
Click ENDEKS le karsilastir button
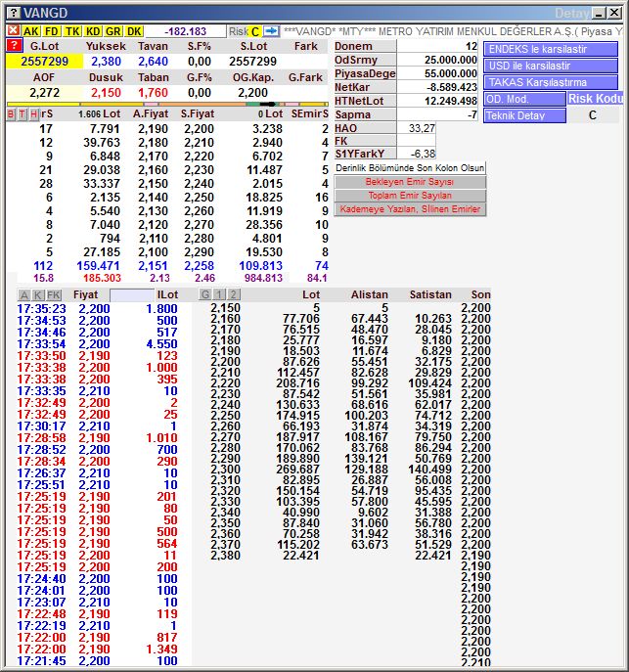pos(551,49)
